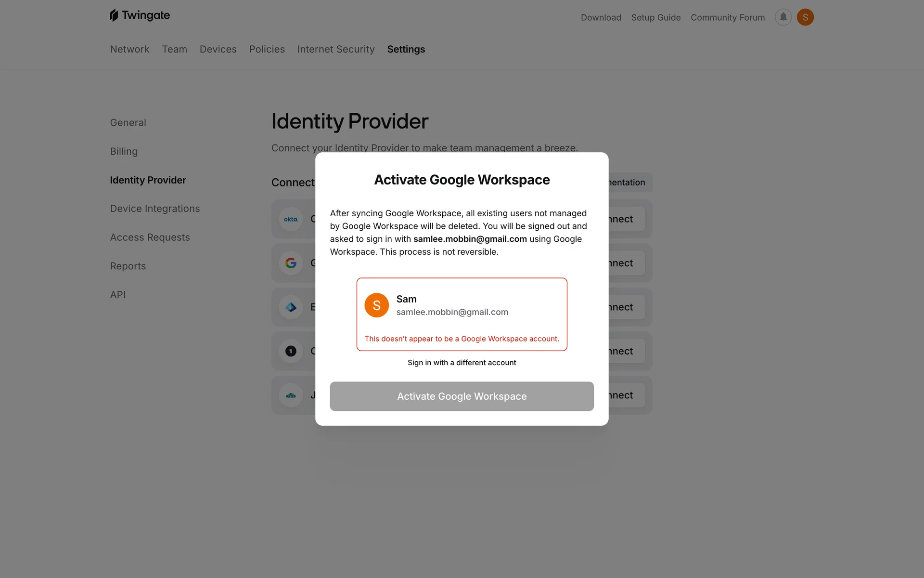
Task: Visit the Community Forum link
Action: tap(727, 17)
